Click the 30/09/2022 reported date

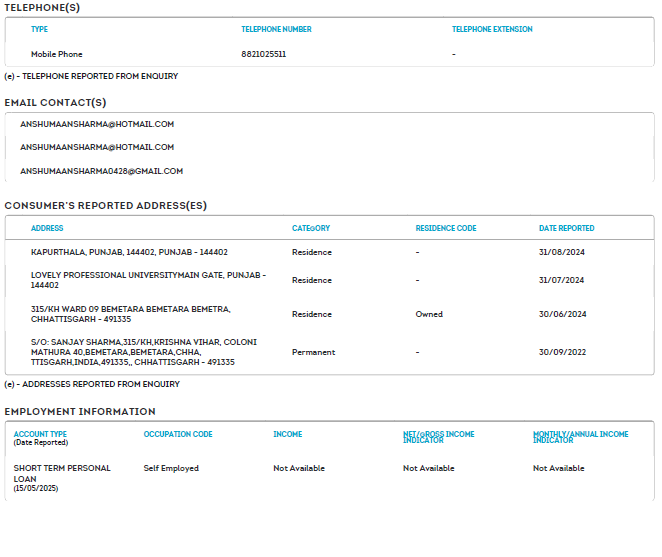561,352
